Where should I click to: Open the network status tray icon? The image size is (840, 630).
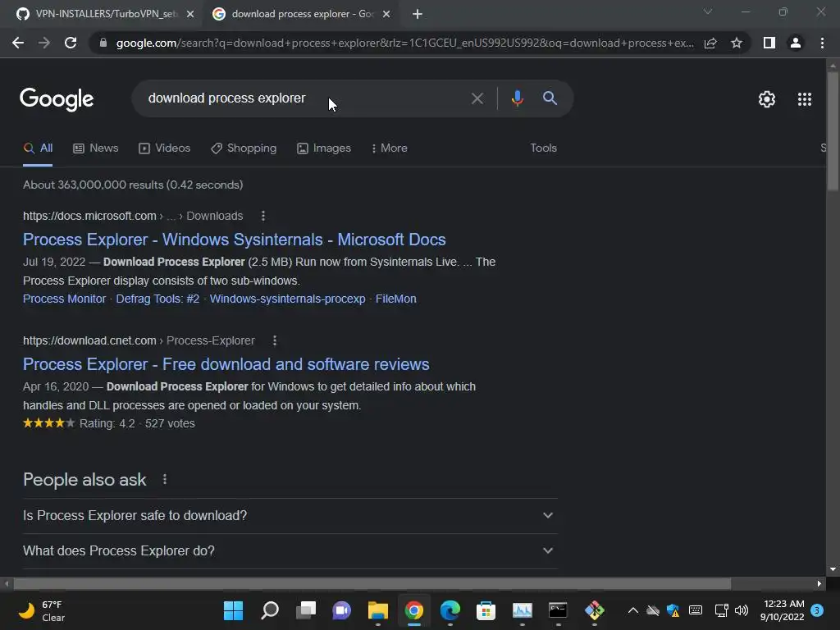(x=721, y=610)
